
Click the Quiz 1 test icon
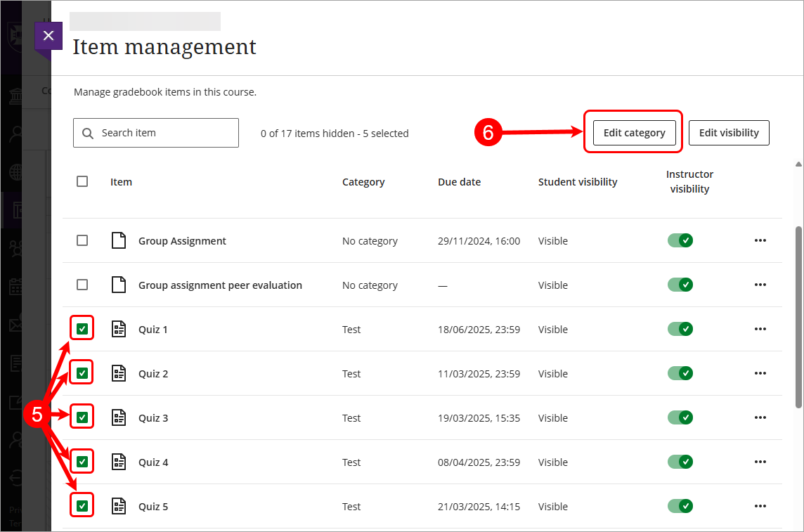point(119,329)
